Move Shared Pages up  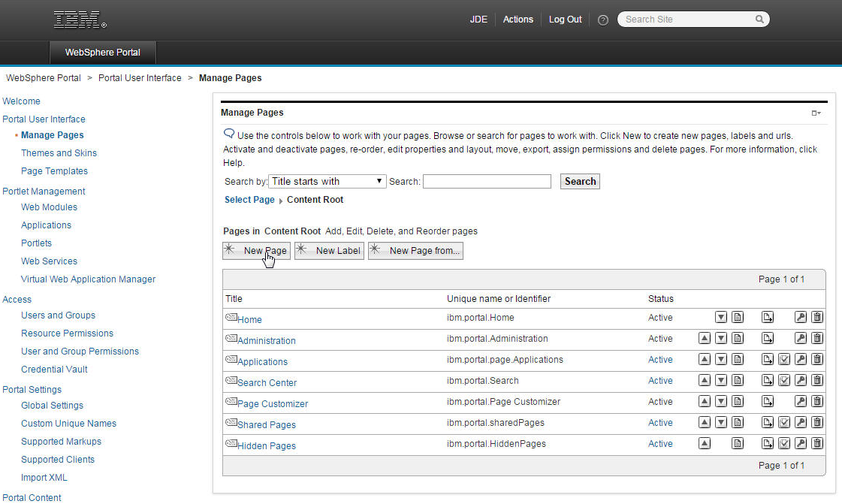pos(704,422)
